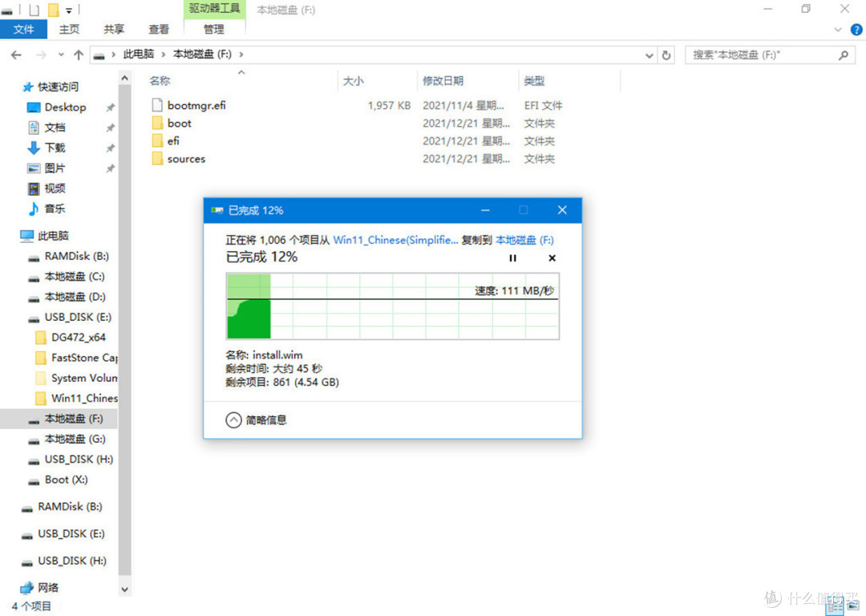The image size is (866, 616).
Task: Click the refresh icon in address bar
Action: pyautogui.click(x=667, y=55)
